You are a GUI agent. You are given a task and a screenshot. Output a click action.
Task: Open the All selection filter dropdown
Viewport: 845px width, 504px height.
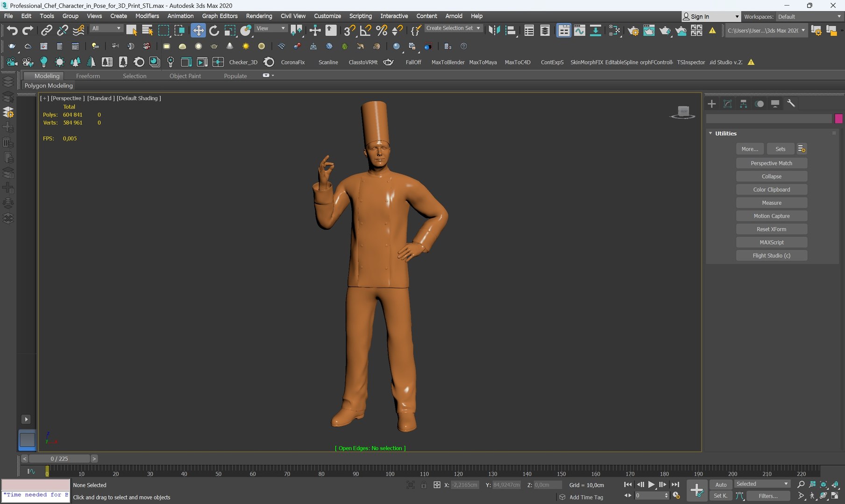click(x=106, y=28)
